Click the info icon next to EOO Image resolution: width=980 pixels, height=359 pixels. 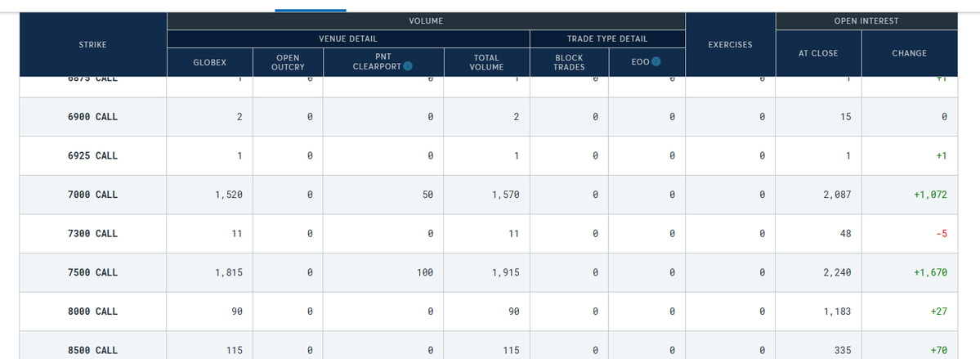[x=656, y=62]
